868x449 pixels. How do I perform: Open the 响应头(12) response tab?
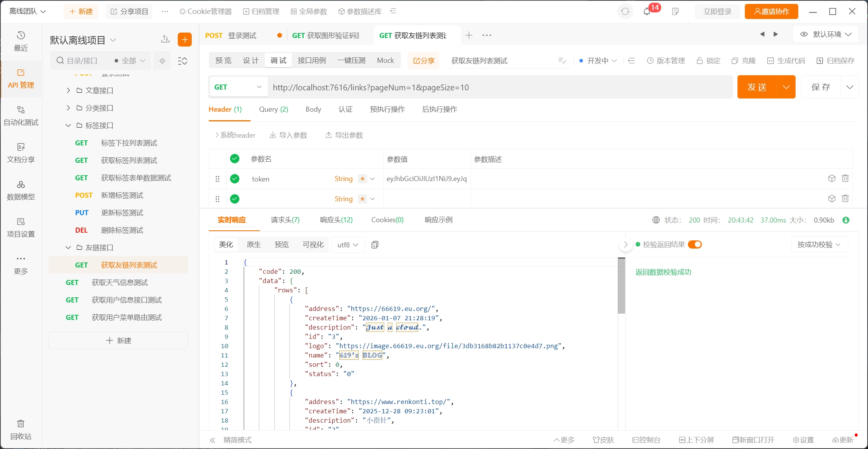click(336, 220)
